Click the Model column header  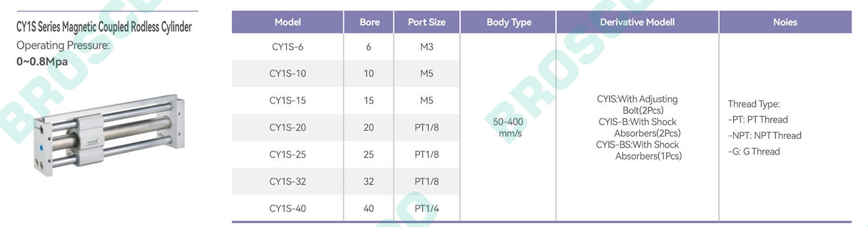[x=288, y=22]
